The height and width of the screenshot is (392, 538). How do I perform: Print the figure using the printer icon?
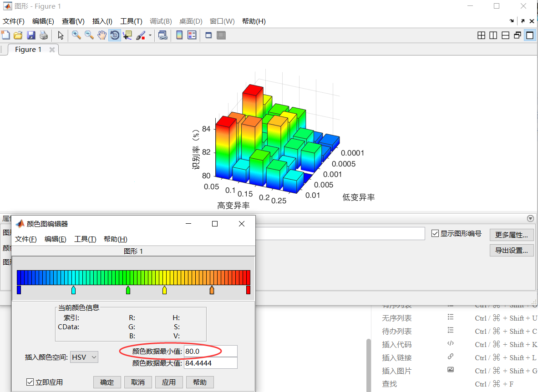tap(44, 35)
